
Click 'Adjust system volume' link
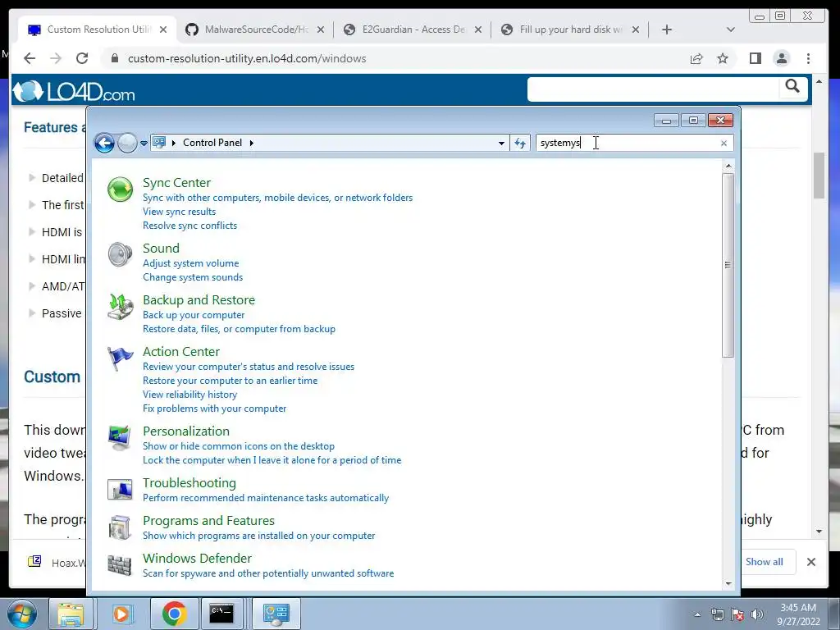(x=190, y=263)
